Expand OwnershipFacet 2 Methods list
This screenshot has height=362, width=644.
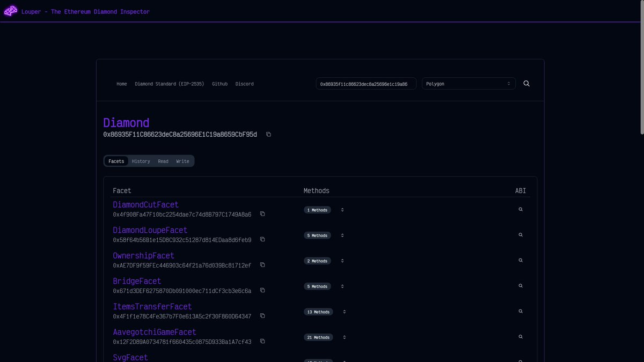click(342, 261)
